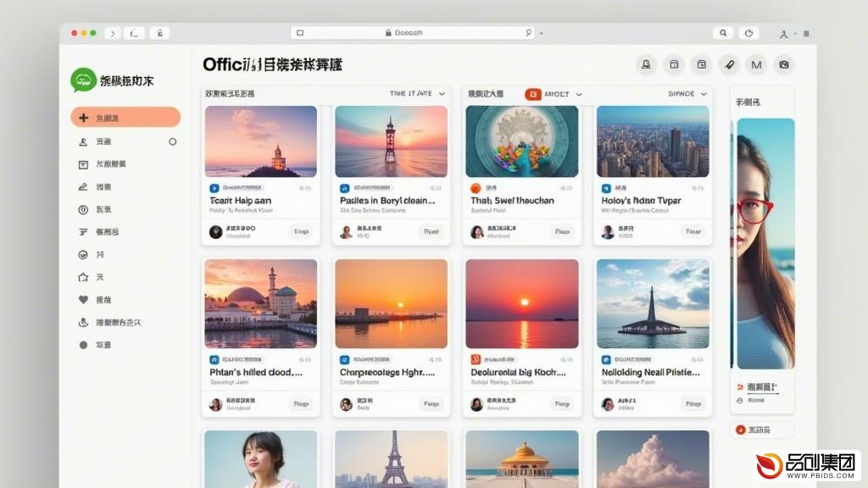Click the orange circle badge on 'Thah Swel thauchan' card
This screenshot has width=868, height=488.
(x=476, y=188)
